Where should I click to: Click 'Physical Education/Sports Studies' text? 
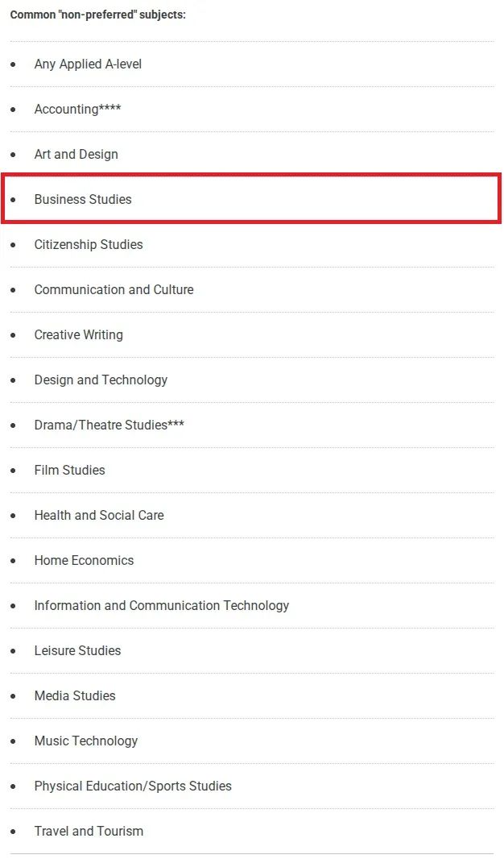[x=133, y=786]
